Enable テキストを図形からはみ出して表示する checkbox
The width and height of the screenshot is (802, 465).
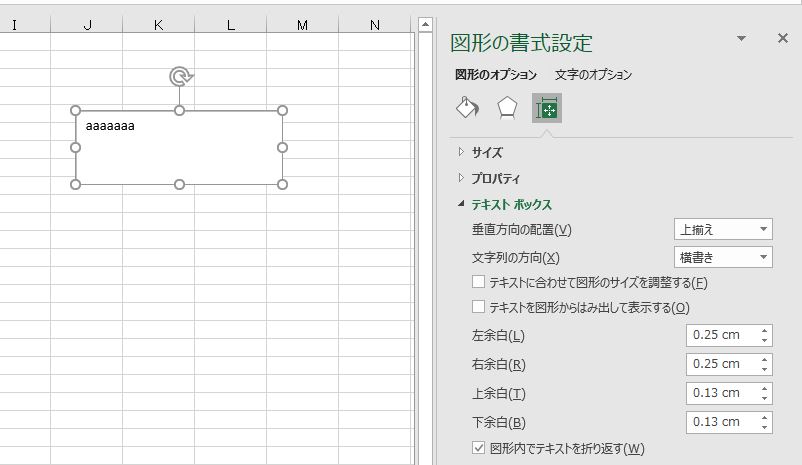(x=478, y=307)
